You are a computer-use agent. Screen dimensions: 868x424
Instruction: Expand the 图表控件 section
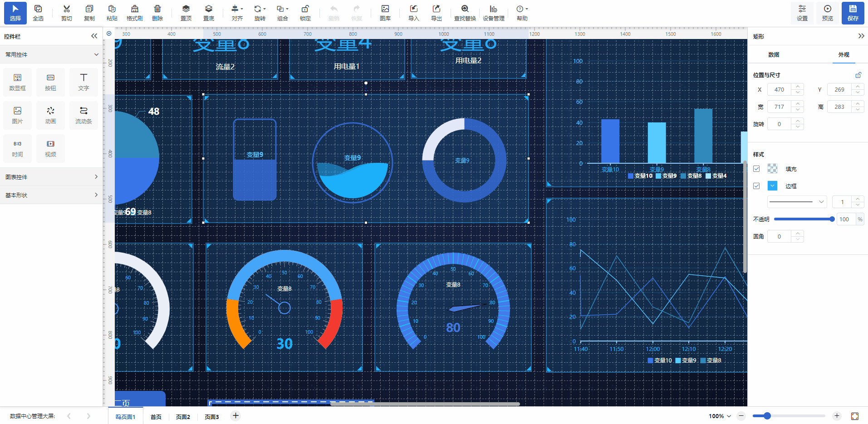(x=51, y=177)
